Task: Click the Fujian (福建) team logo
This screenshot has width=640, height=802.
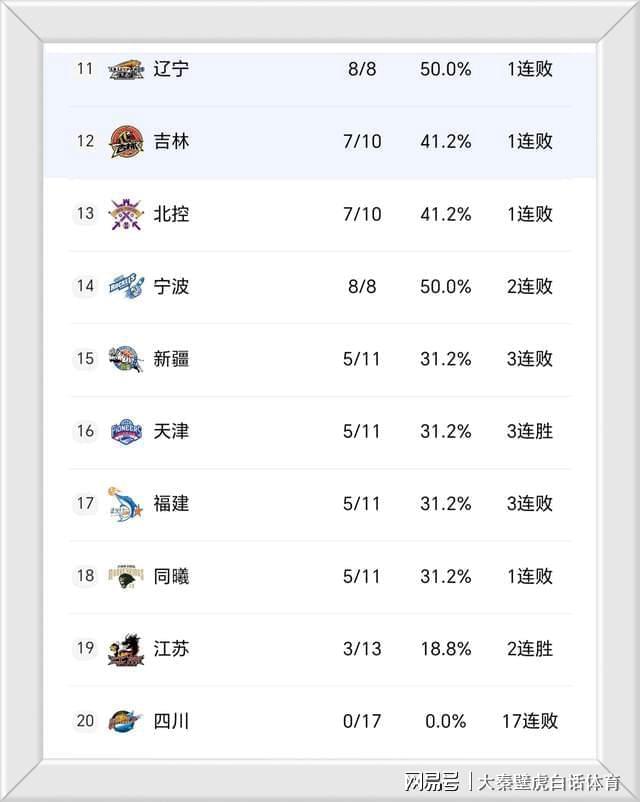Action: tap(126, 503)
